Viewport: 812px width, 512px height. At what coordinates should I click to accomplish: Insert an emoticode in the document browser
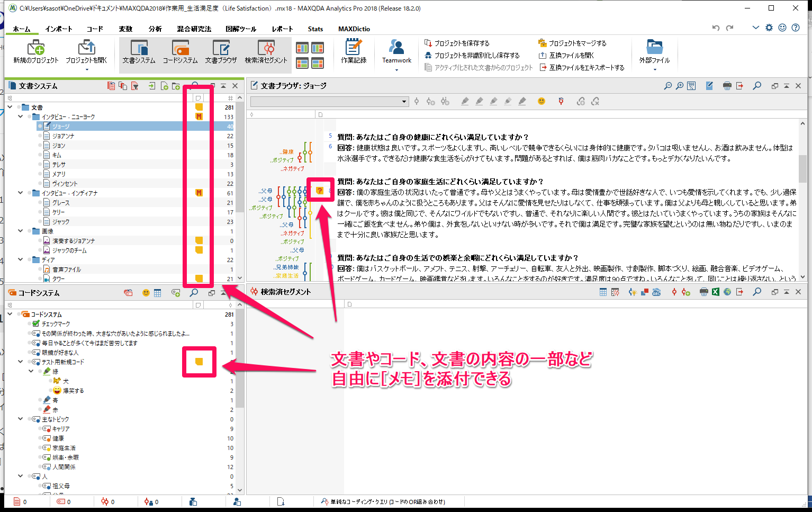[x=541, y=101]
